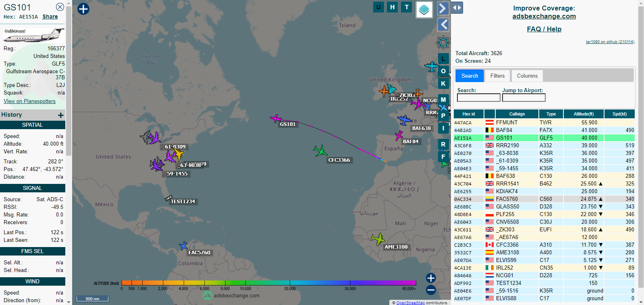Screen dimensions: 644x305
Task: Click the left chevron sidebar arrow
Action: [443, 25]
